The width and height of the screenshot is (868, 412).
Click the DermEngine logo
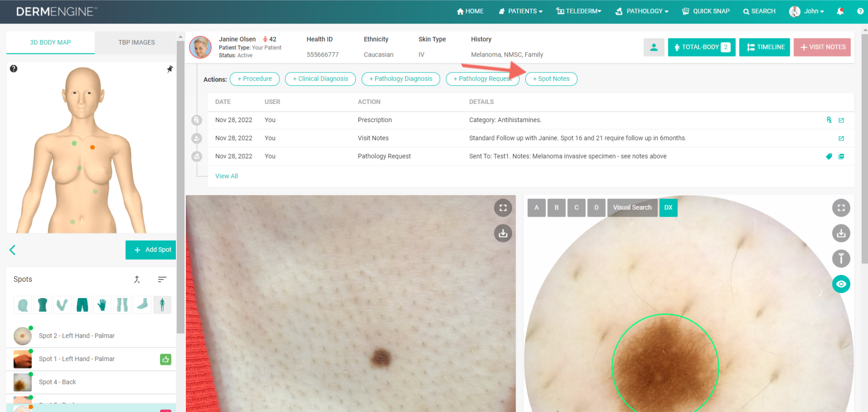click(57, 12)
